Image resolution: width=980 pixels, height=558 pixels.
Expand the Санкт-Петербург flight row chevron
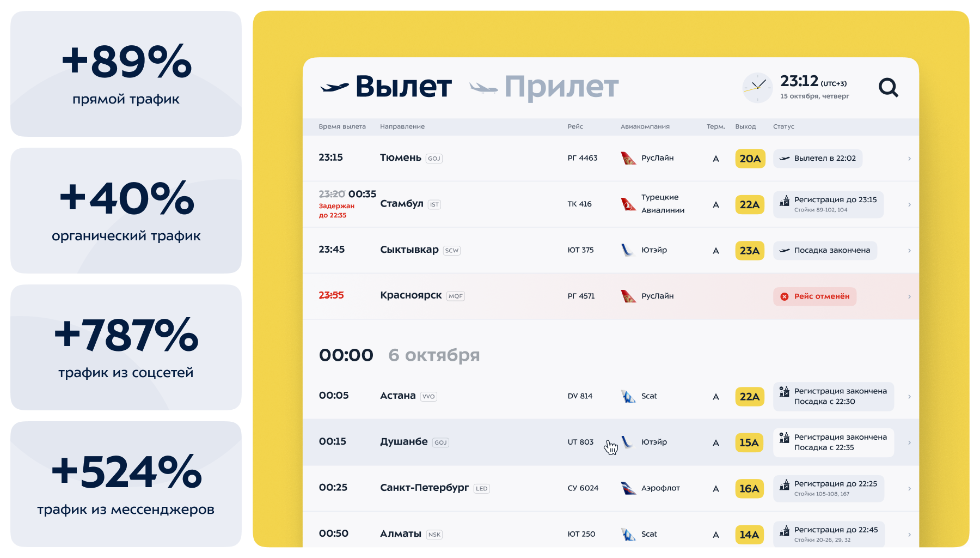tap(909, 489)
